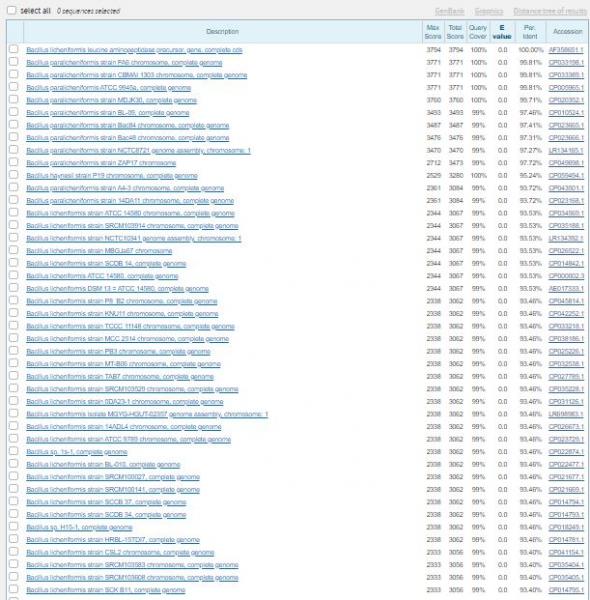Open the Graphics link above the table
Image resolution: width=590 pixels, height=600 pixels.
(x=489, y=11)
